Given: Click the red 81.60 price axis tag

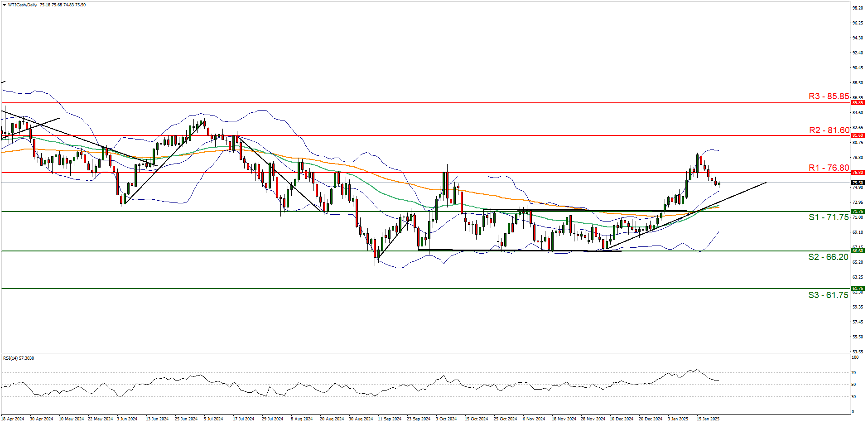Looking at the screenshot, I should click(858, 135).
